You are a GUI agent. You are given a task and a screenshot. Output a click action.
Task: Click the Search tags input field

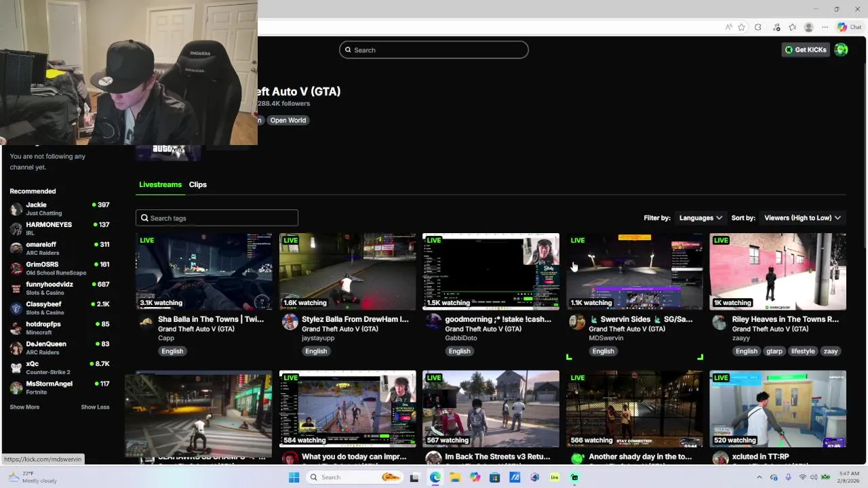pos(217,218)
